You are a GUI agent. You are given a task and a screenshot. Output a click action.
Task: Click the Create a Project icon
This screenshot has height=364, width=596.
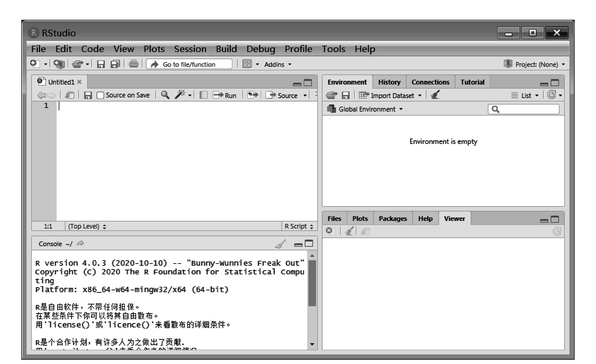tap(59, 64)
